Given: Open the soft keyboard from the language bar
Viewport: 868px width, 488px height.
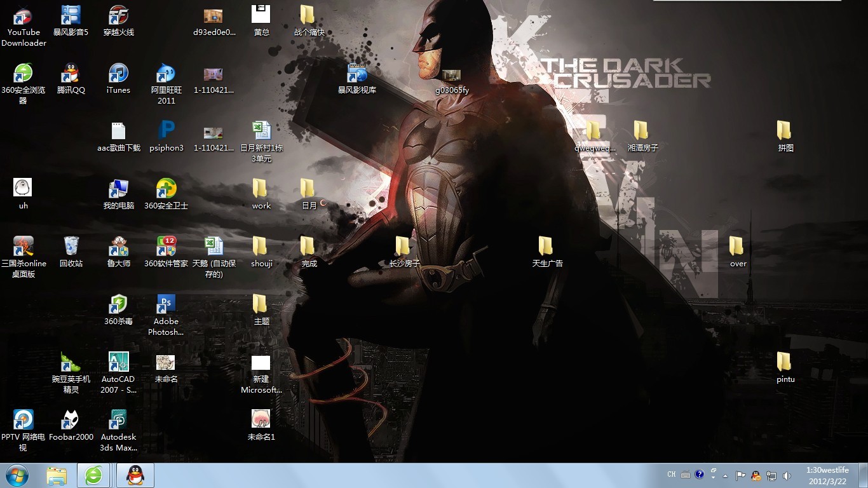Looking at the screenshot, I should pyautogui.click(x=686, y=475).
